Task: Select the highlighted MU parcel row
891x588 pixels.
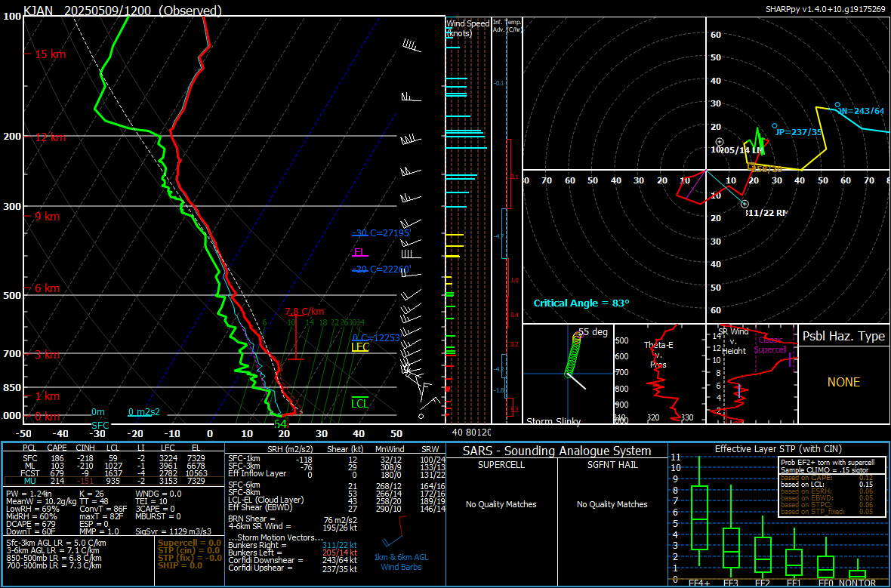Action: click(113, 481)
